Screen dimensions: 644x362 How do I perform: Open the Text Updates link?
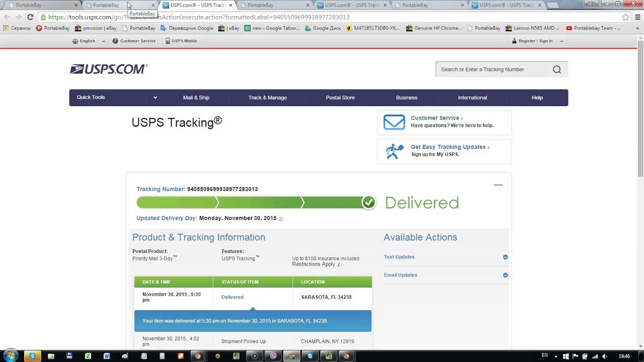399,257
